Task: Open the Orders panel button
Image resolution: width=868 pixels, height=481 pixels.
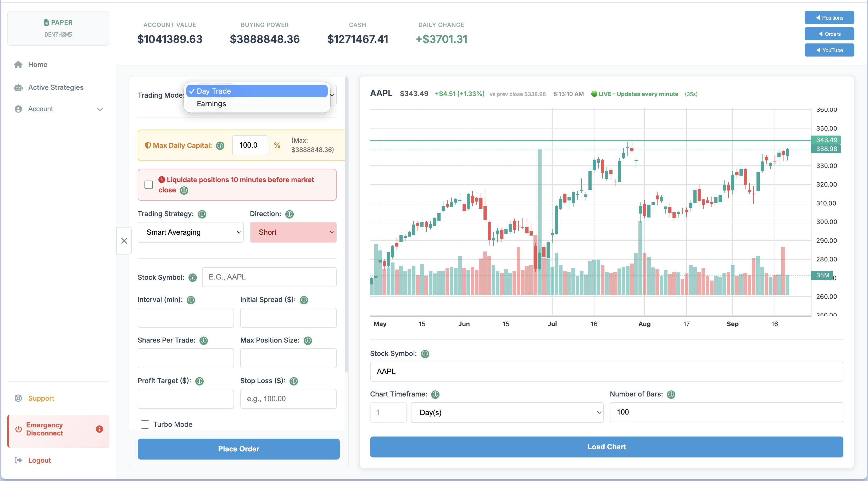Action: pyautogui.click(x=829, y=34)
